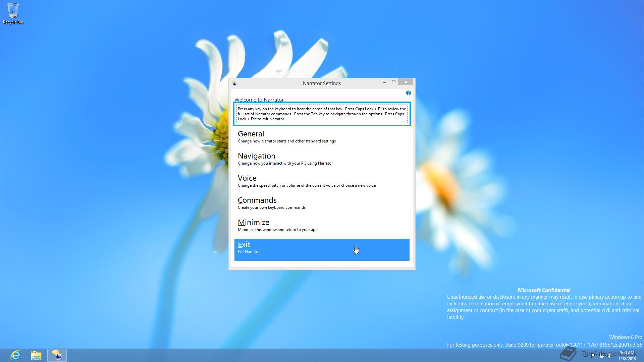The width and height of the screenshot is (644, 362).
Task: Select Minimize to return to your app
Action: 322,227
